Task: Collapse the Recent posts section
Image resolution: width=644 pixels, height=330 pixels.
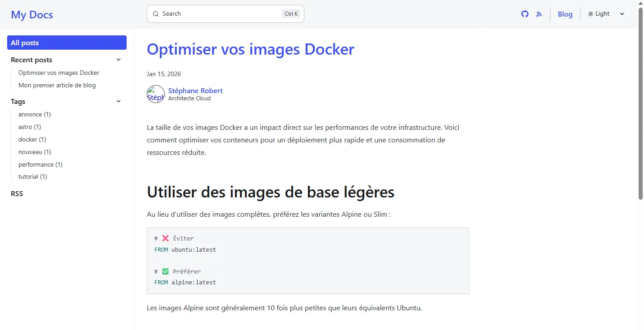Action: point(119,59)
